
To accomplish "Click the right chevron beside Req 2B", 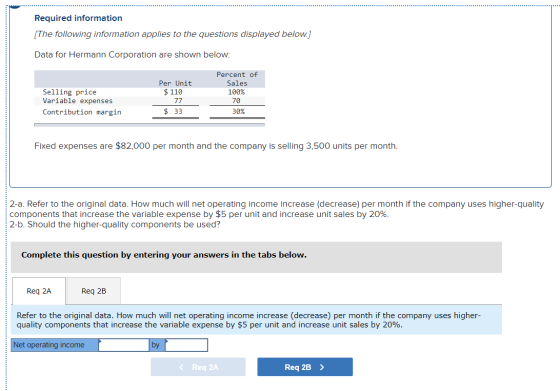I will 322,367.
